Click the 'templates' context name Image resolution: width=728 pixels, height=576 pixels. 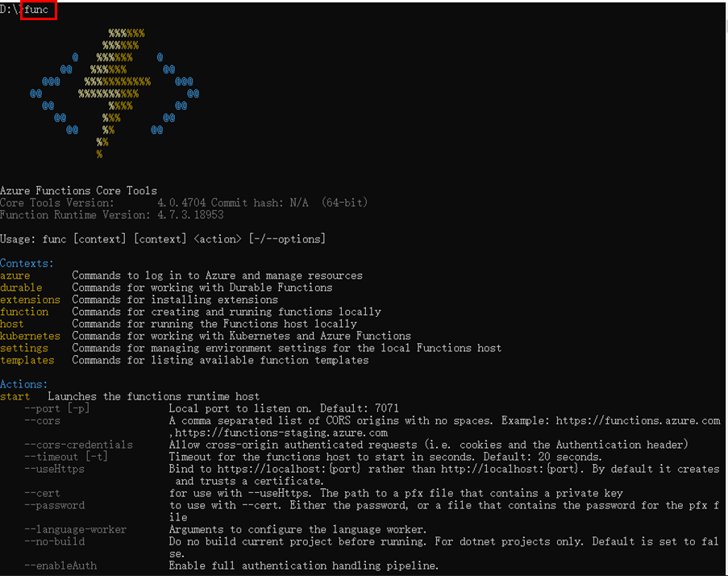[27, 360]
